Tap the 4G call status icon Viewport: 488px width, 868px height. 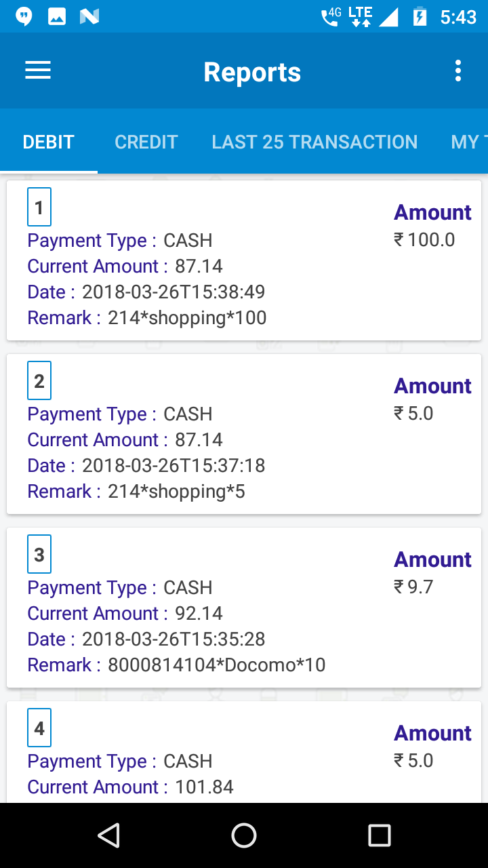(x=331, y=16)
